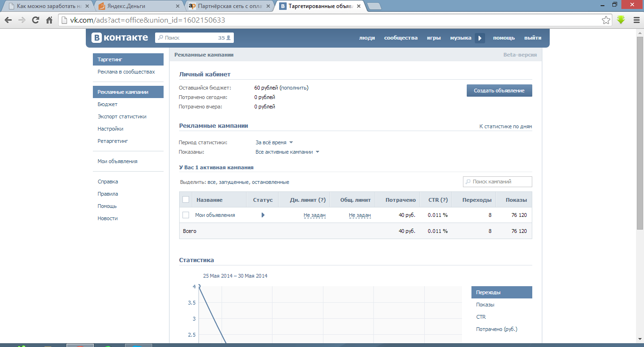Screen dimensions: 644x347
Task: Select остановленные campaigns link
Action: 271,182
